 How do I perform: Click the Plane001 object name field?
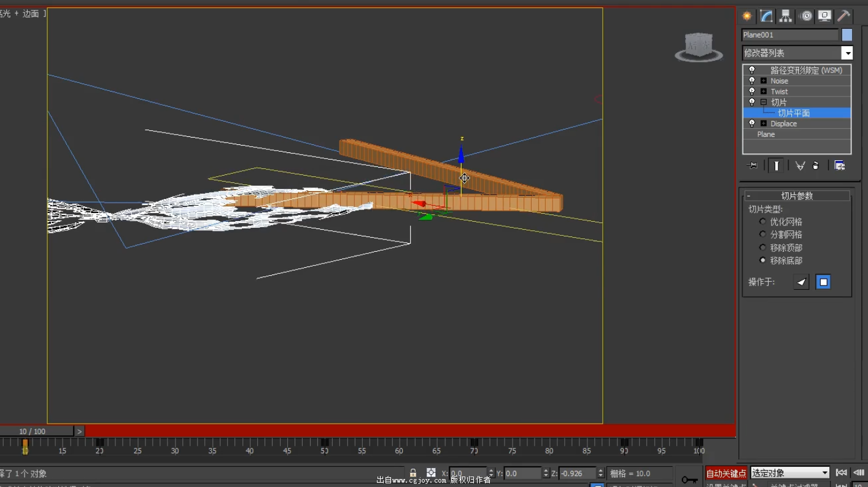790,35
